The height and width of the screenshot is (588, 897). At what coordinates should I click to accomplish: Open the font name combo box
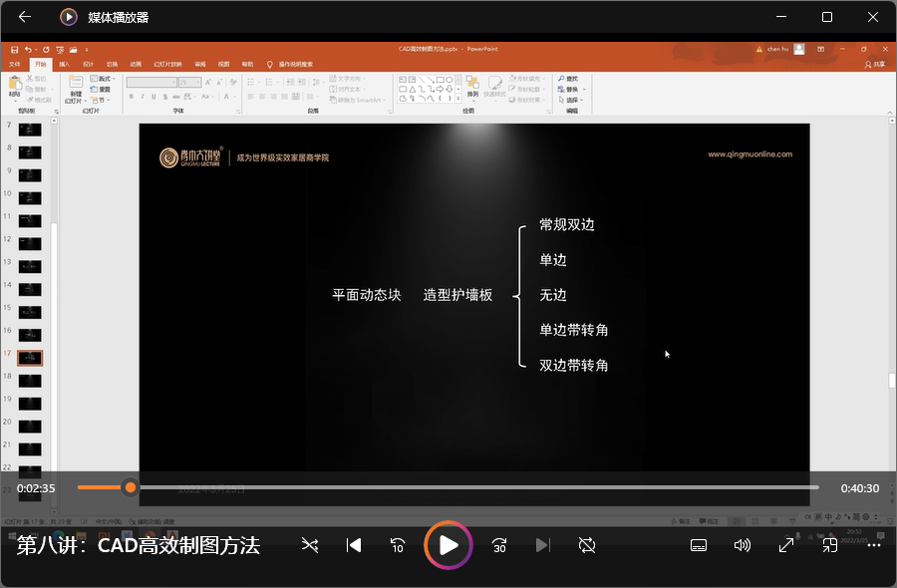click(151, 83)
